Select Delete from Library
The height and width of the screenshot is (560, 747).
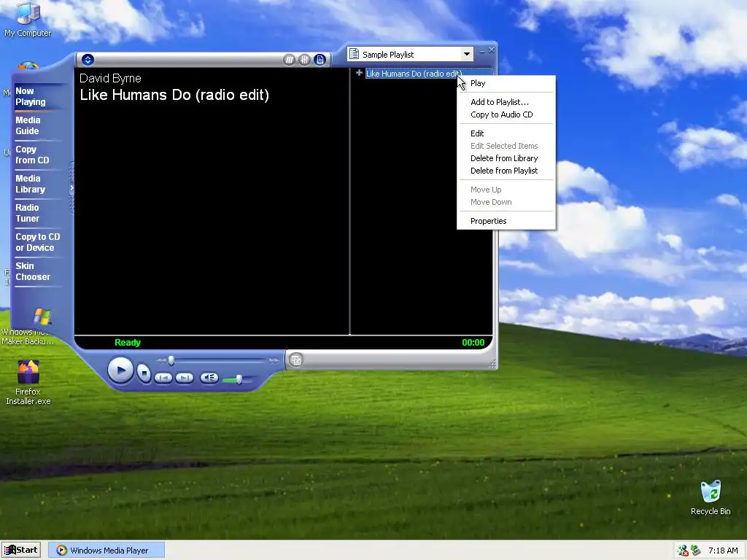point(506,158)
